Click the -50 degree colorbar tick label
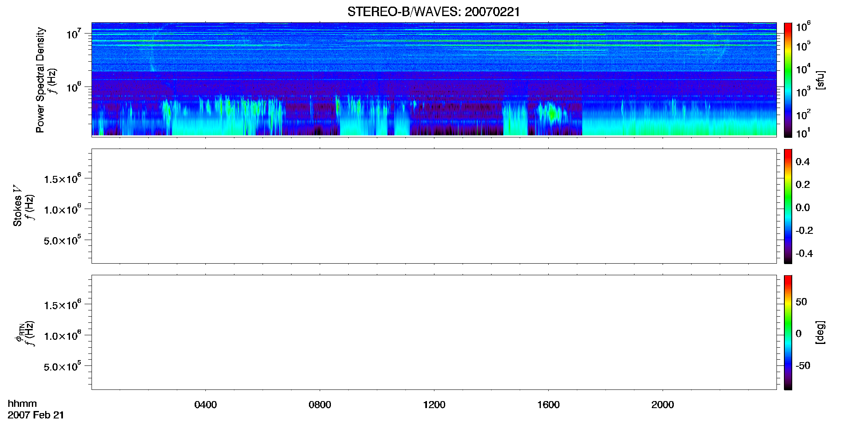 pos(803,366)
